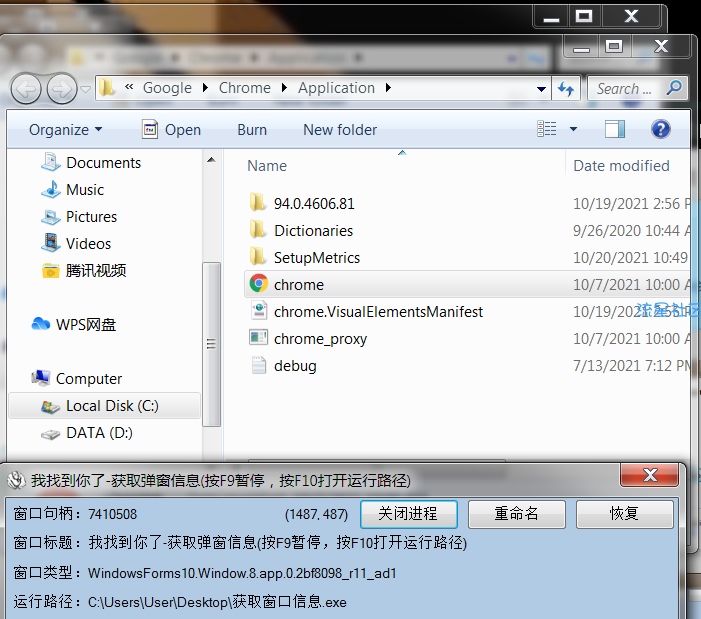701x619 pixels.
Task: Select the debug file
Action: pyautogui.click(x=283, y=366)
